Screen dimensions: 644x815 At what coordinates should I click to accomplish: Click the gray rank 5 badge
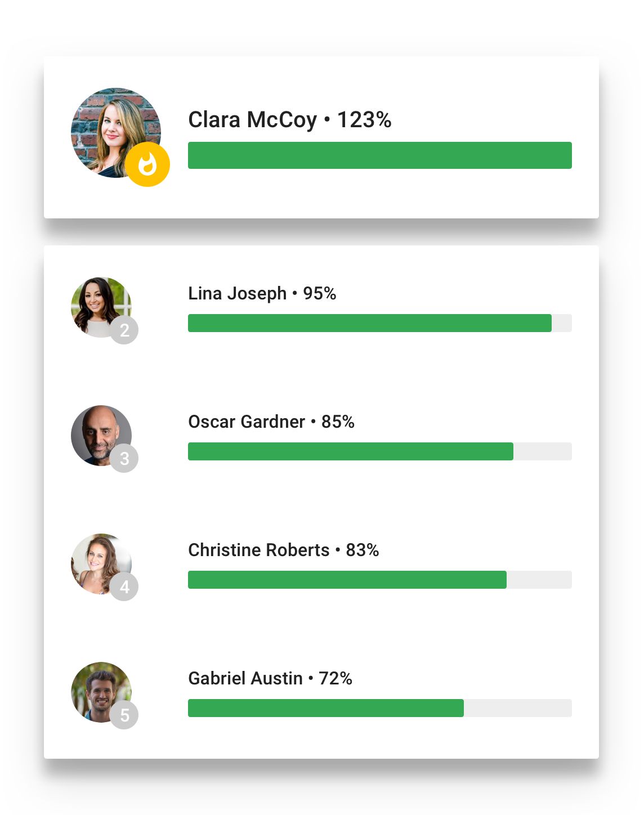pyautogui.click(x=124, y=715)
